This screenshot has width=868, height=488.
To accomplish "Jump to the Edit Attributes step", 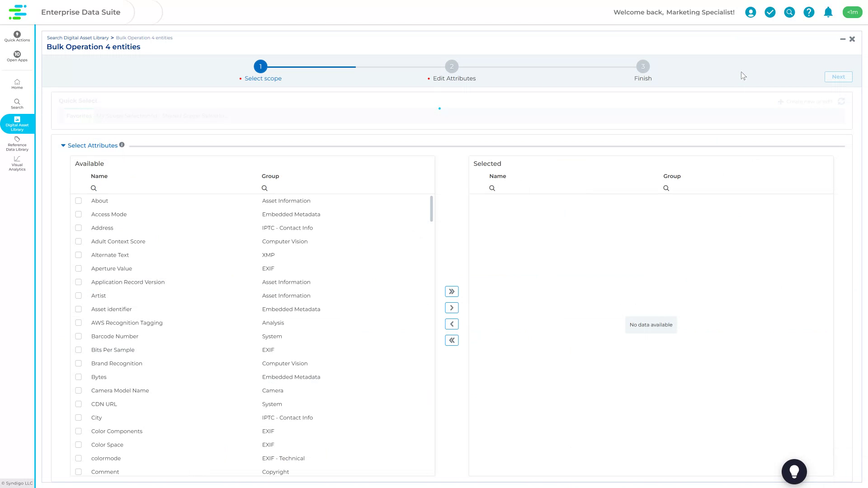I will pos(452,66).
